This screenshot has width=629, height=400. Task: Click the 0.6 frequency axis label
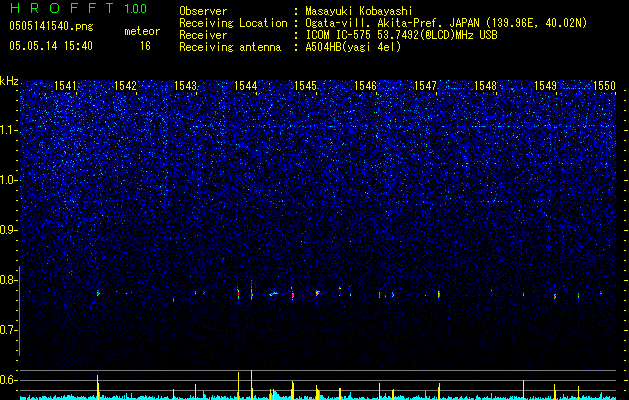point(9,380)
